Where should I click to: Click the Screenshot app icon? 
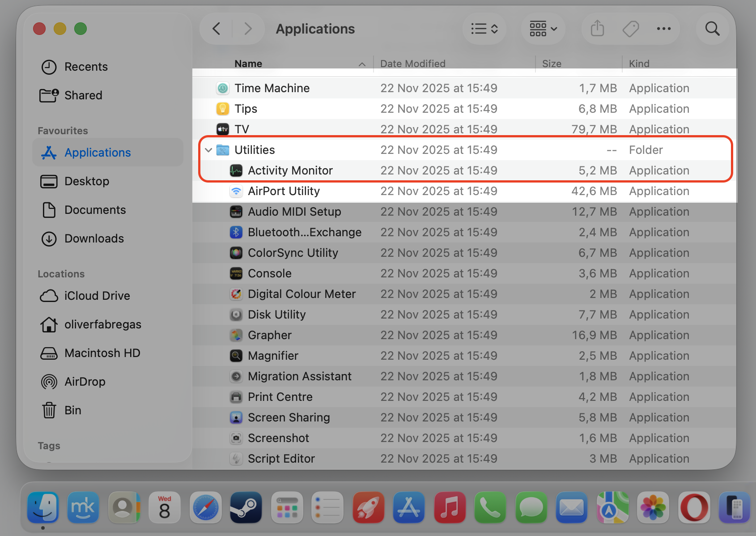tap(236, 438)
